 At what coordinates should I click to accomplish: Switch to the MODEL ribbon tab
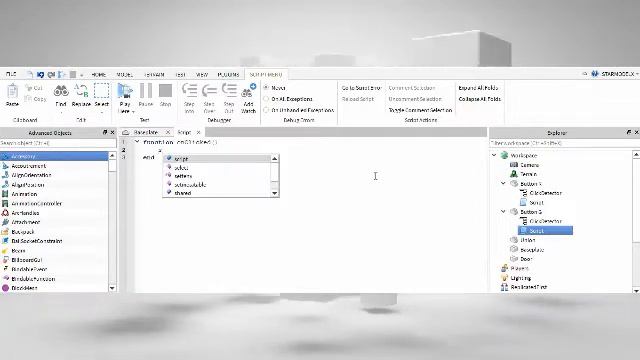(124, 75)
